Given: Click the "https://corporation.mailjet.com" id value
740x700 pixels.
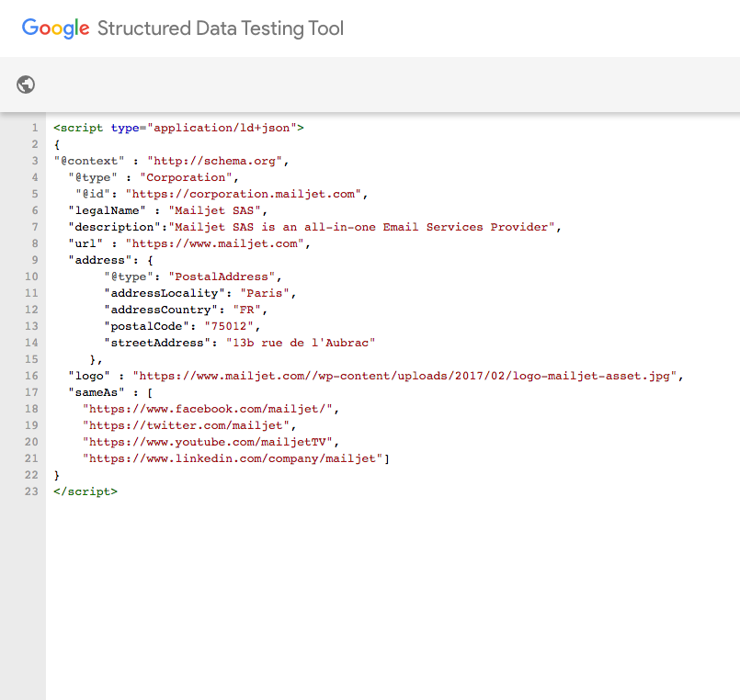Looking at the screenshot, I should 243,194.
